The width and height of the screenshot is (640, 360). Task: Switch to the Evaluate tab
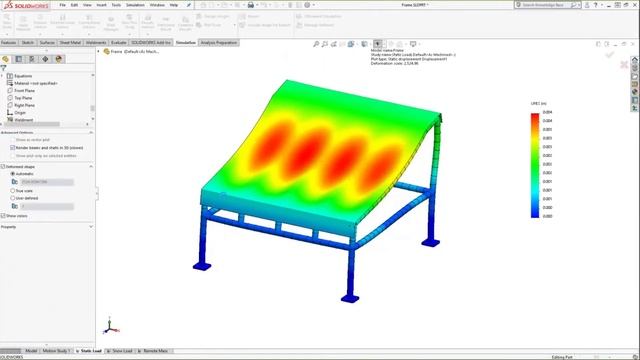click(x=119, y=42)
